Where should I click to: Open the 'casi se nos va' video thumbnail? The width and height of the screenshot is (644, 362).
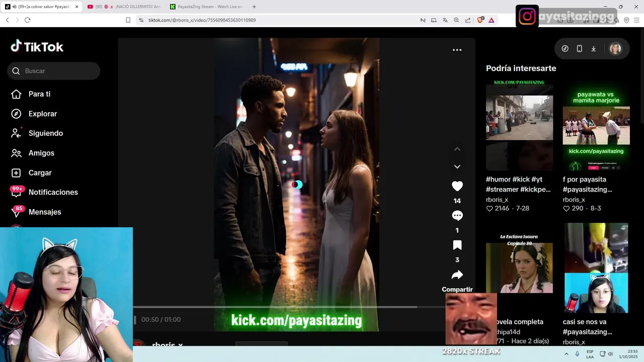(x=596, y=268)
